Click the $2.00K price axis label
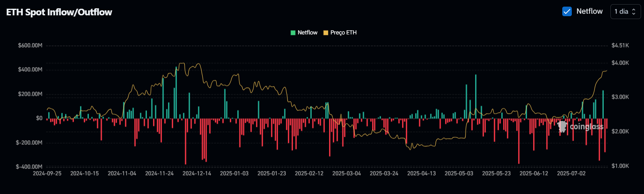 620,131
